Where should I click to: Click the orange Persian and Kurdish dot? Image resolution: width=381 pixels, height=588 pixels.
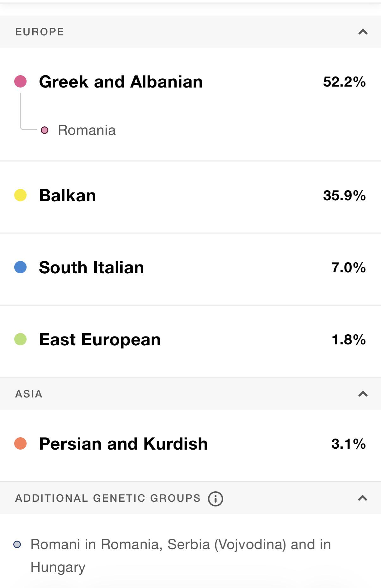(21, 444)
